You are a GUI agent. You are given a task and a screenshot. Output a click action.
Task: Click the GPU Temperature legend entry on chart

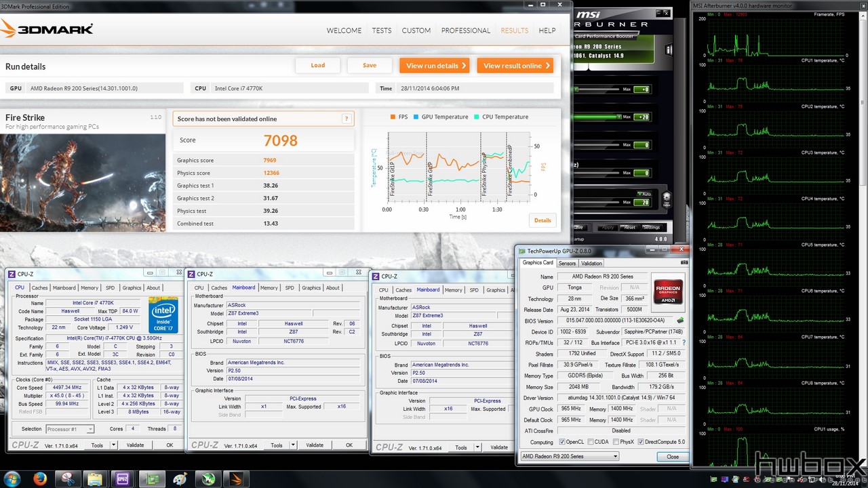pos(441,117)
